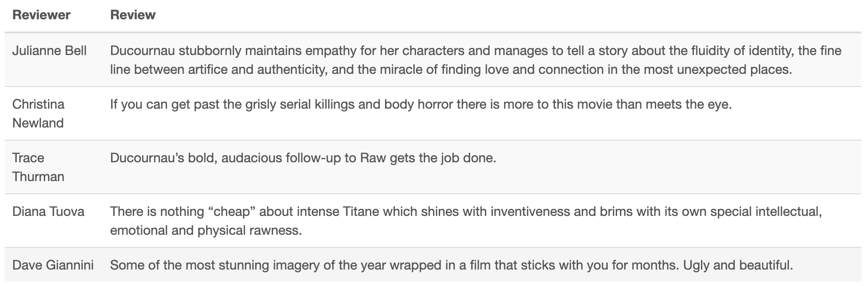Image resolution: width=868 pixels, height=286 pixels.
Task: Click the review mentioning grisly serial killings
Action: click(421, 104)
